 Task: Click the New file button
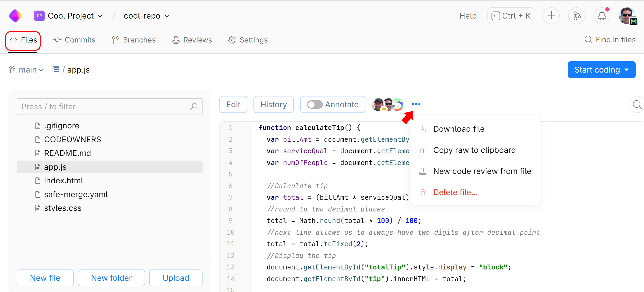[x=45, y=278]
